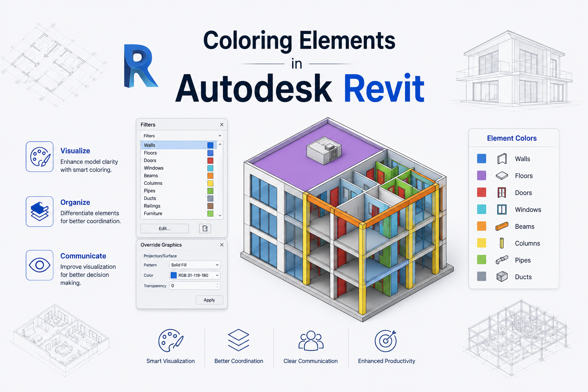Click the purple Floors swatch in Element Colors
This screenshot has width=588, height=392.
pyautogui.click(x=482, y=176)
